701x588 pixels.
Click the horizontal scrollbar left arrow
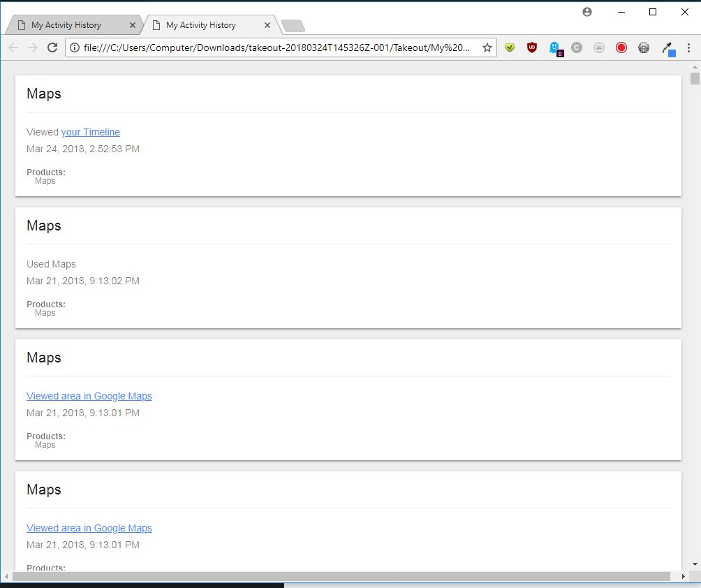click(6, 576)
